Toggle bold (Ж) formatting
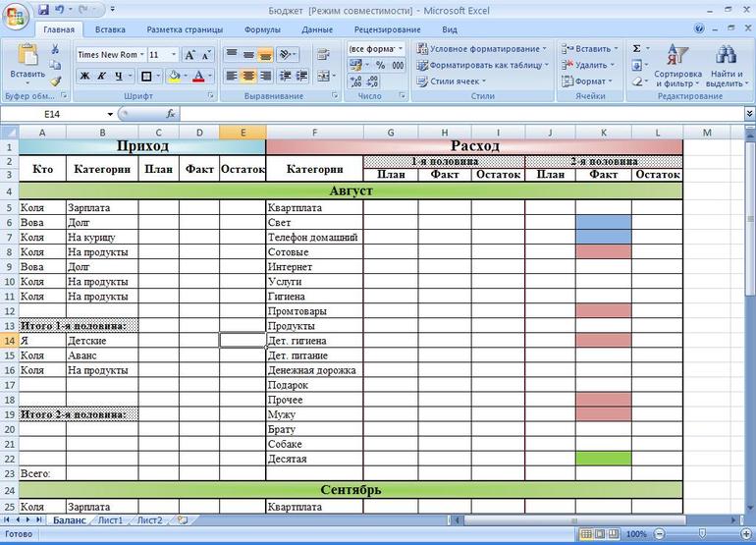The height and width of the screenshot is (545, 756). pos(84,77)
